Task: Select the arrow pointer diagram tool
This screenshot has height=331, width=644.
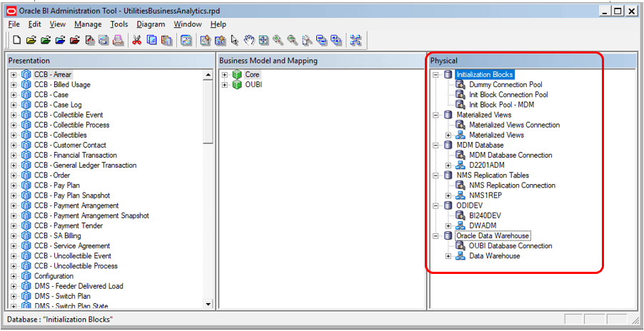Action: (x=234, y=40)
